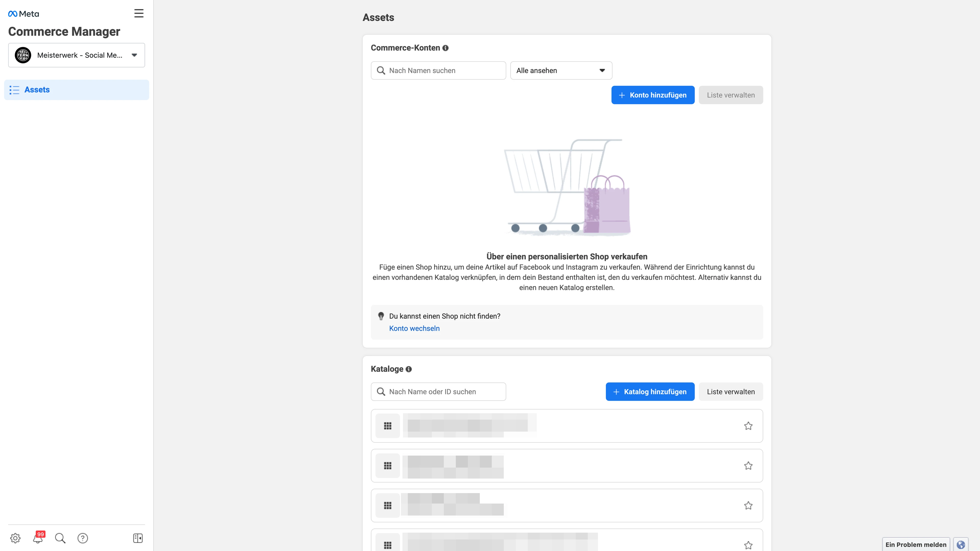This screenshot has height=551, width=980.
Task: Click the info icon next to Commerce-Konten
Action: 446,48
